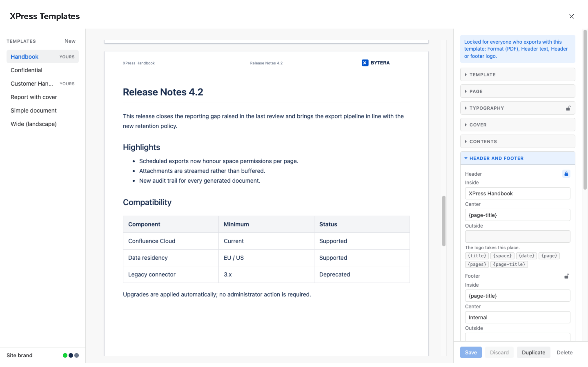
Task: Expand the Cover section
Action: [518, 125]
